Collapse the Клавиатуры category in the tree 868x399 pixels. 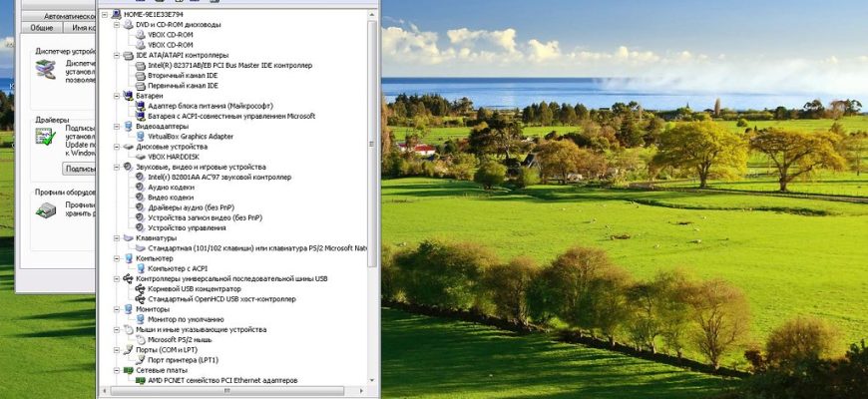pyautogui.click(x=116, y=238)
